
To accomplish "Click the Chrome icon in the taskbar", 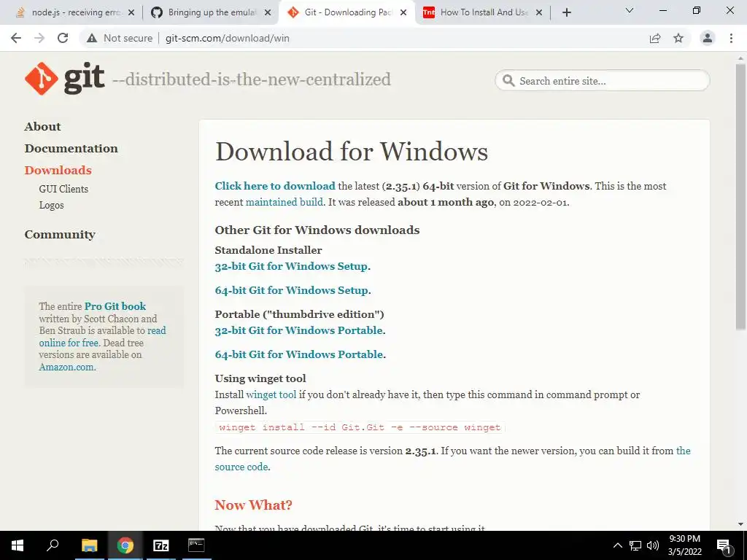I will point(125,545).
